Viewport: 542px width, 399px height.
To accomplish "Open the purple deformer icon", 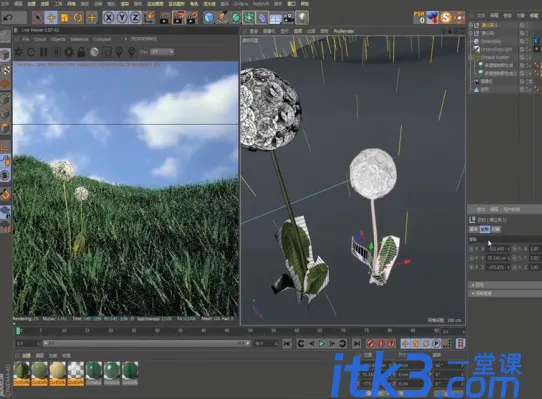I will point(262,17).
